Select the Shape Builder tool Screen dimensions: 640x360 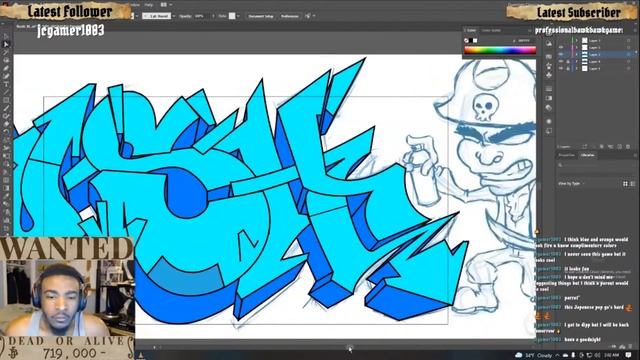[x=6, y=164]
